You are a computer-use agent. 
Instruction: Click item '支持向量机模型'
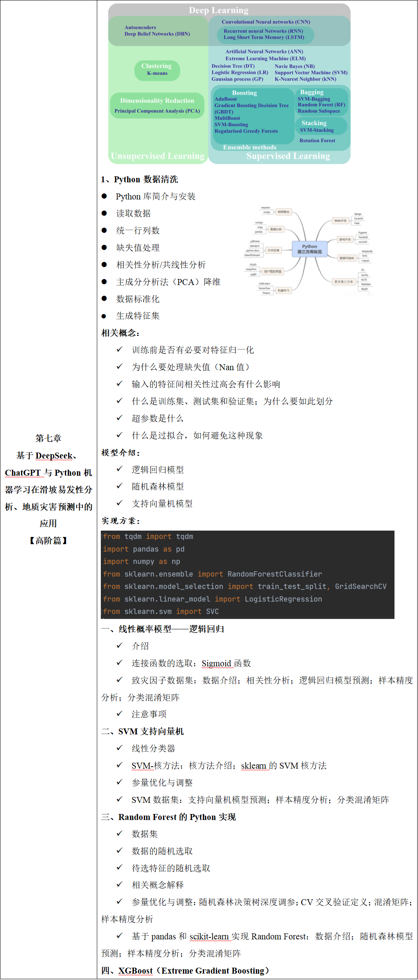click(x=162, y=504)
